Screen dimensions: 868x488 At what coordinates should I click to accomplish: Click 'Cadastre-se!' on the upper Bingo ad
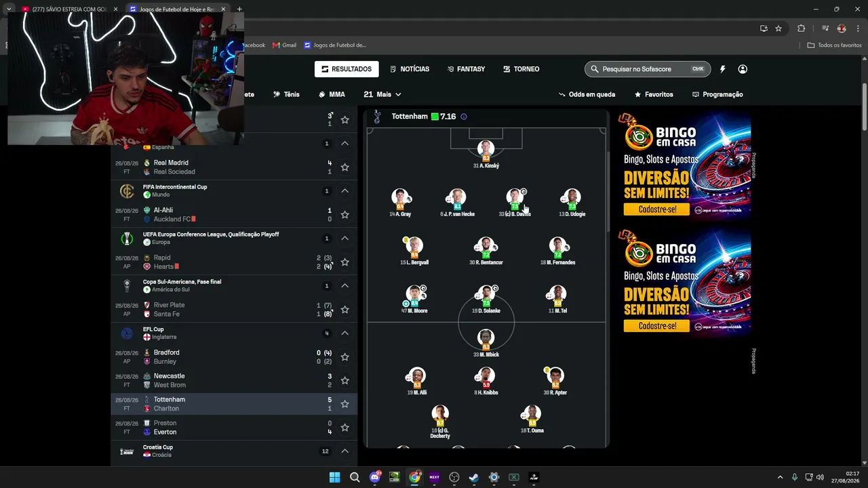[x=656, y=209]
